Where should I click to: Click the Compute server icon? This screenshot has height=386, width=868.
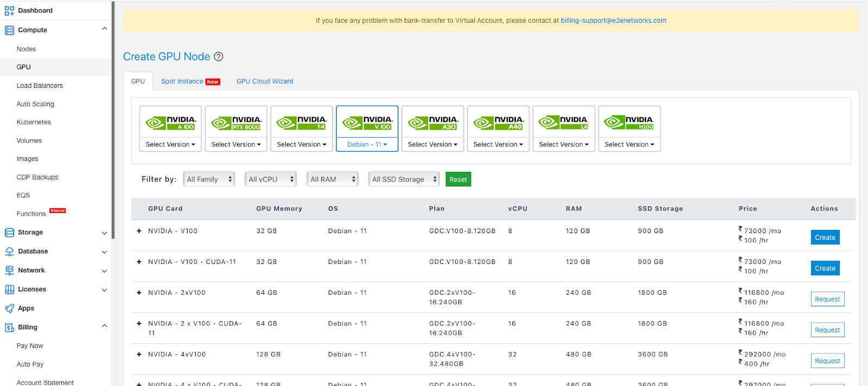(x=9, y=30)
